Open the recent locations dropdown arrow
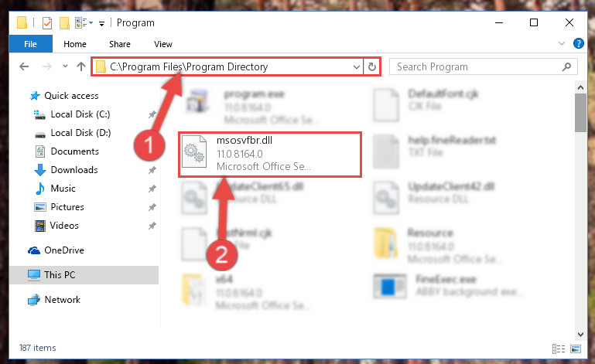 click(65, 66)
